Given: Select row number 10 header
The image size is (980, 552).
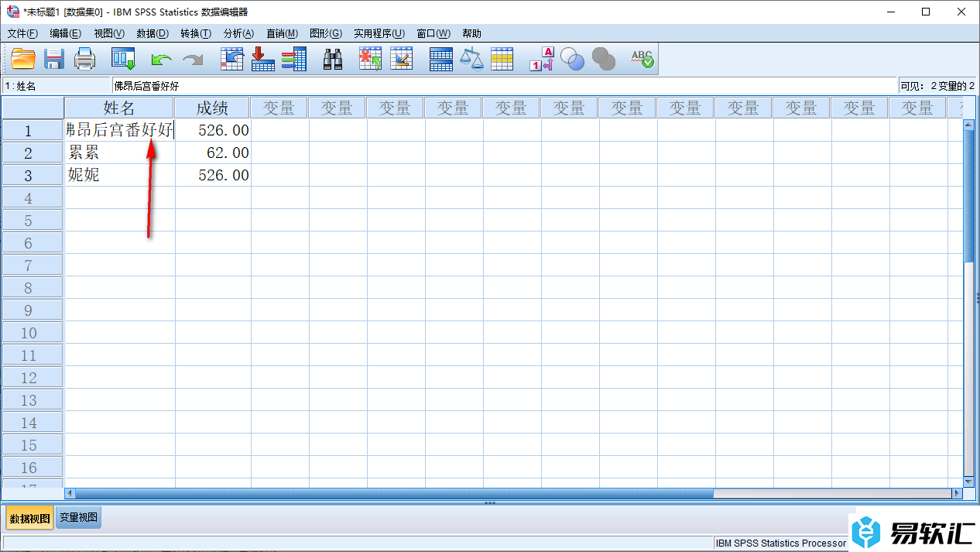Looking at the screenshot, I should [33, 332].
